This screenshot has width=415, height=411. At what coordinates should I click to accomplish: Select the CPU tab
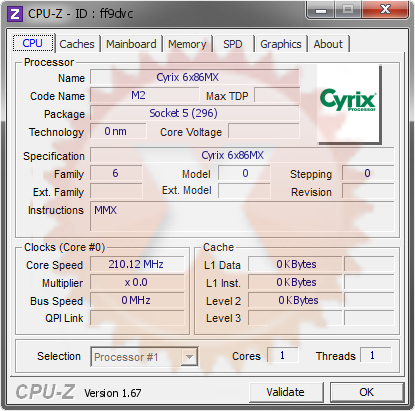[x=33, y=43]
